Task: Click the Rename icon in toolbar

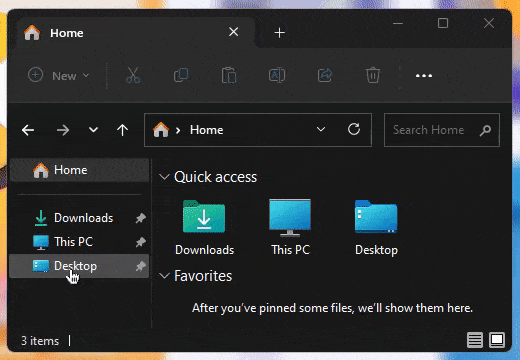Action: (x=277, y=75)
